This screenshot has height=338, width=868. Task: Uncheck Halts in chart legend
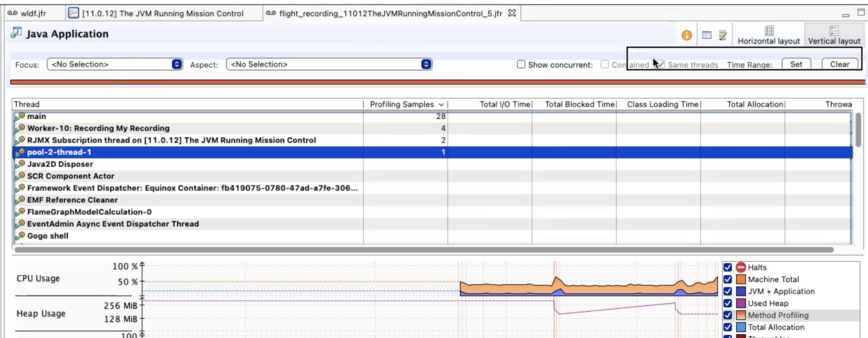(727, 267)
